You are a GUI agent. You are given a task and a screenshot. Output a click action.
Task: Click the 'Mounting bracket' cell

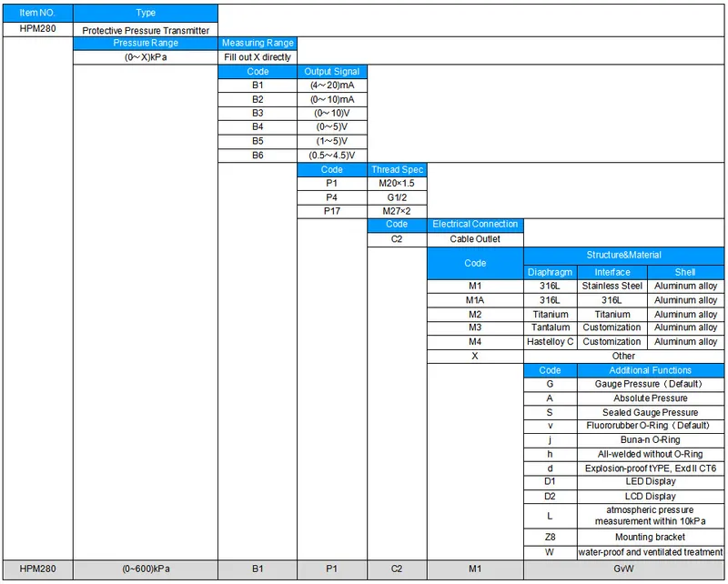(x=651, y=537)
